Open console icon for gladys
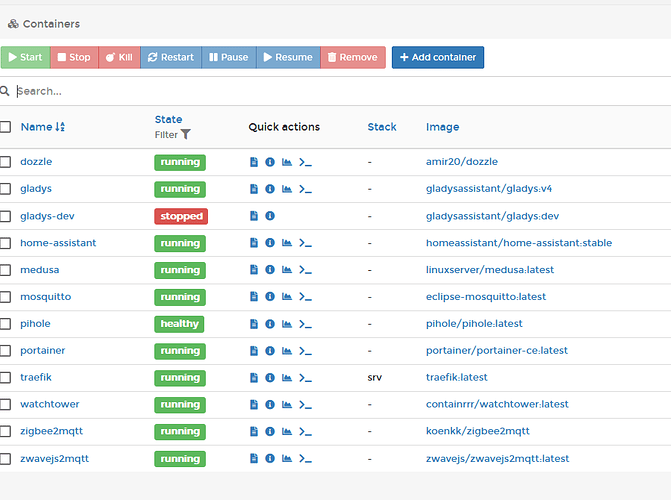Screen dimensions: 671x500 pos(305,189)
